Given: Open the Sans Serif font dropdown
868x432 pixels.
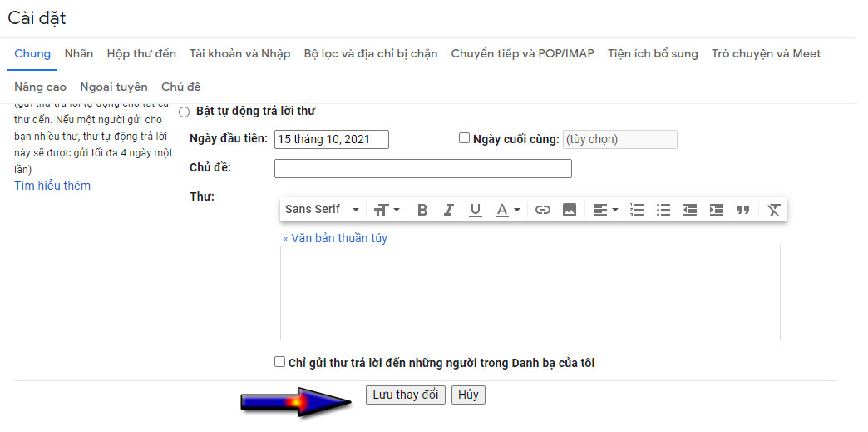Looking at the screenshot, I should [x=323, y=210].
